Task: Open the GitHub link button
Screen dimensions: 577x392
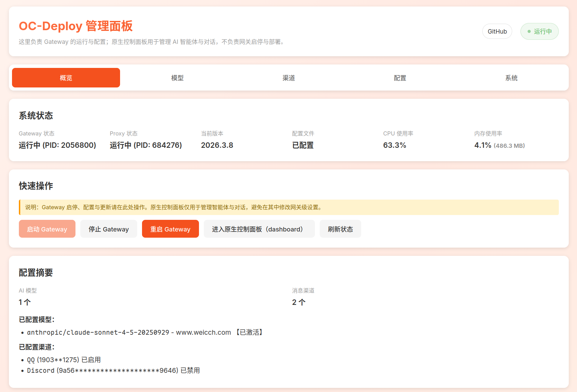Action: pos(497,32)
